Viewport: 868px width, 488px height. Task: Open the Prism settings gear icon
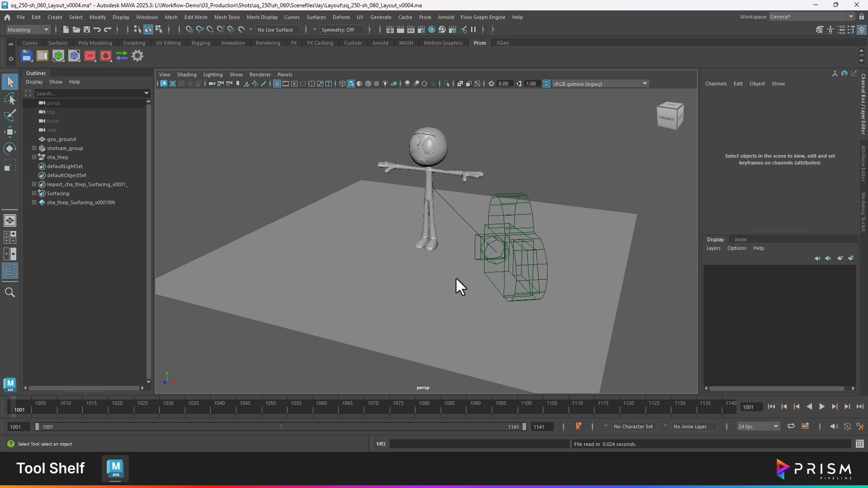pos(137,56)
